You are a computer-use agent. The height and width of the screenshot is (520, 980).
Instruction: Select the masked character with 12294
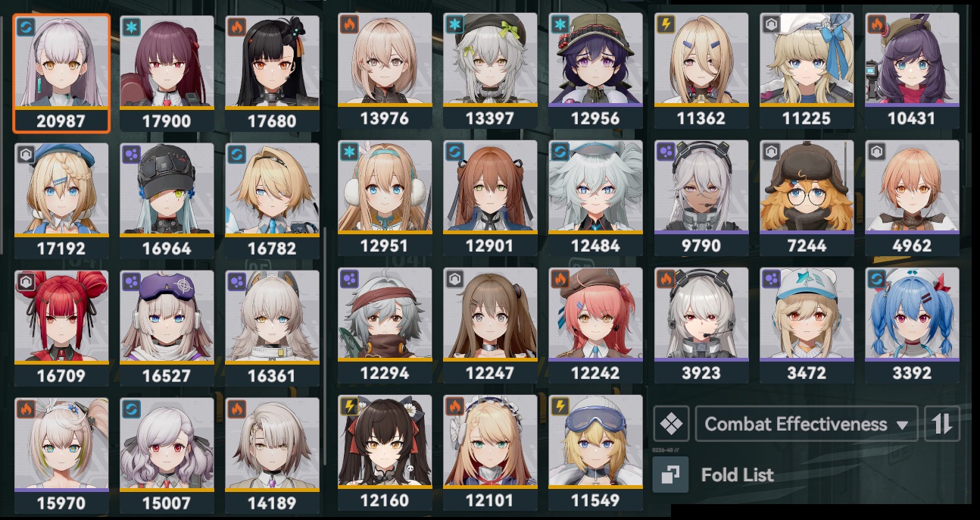coord(385,325)
